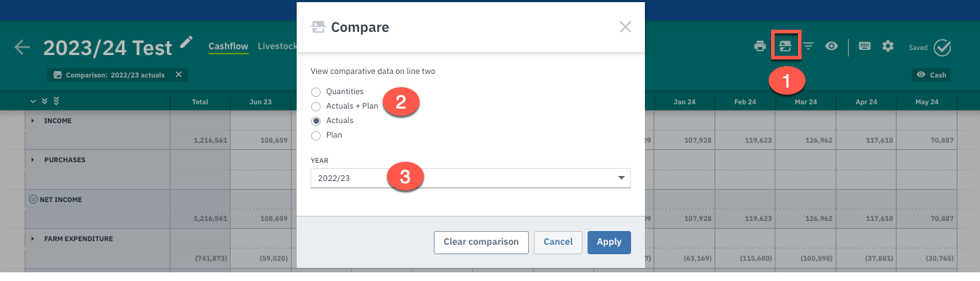Viewport: 980px width, 281px height.
Task: Print the cashflow report
Action: (759, 46)
